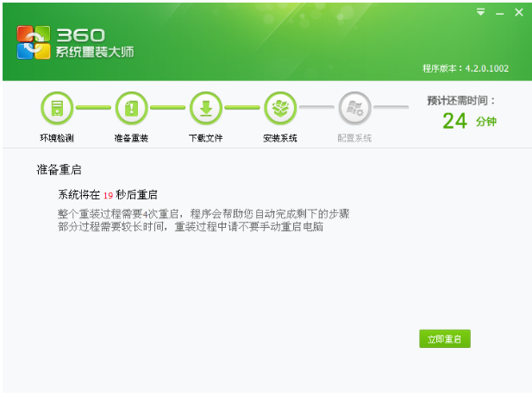
Task: Close the 360 系统重装大师 window
Action: 519,12
